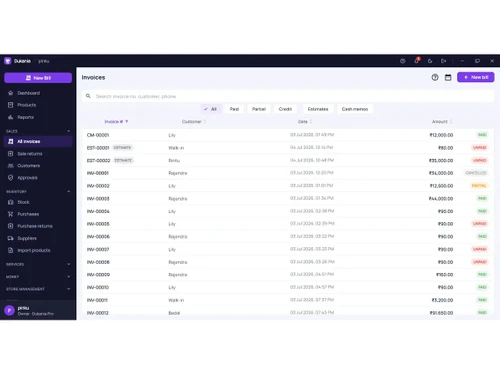Open invoice INV-00011

[288, 300]
